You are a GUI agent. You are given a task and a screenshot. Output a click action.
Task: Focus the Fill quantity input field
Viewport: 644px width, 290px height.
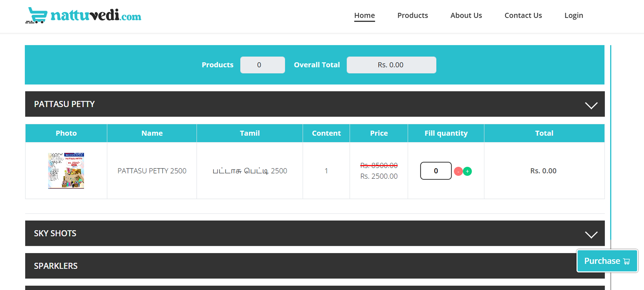coord(436,171)
